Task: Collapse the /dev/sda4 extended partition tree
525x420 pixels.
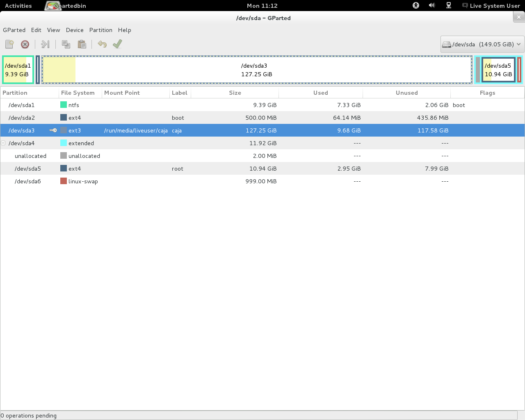Action: click(x=3, y=143)
